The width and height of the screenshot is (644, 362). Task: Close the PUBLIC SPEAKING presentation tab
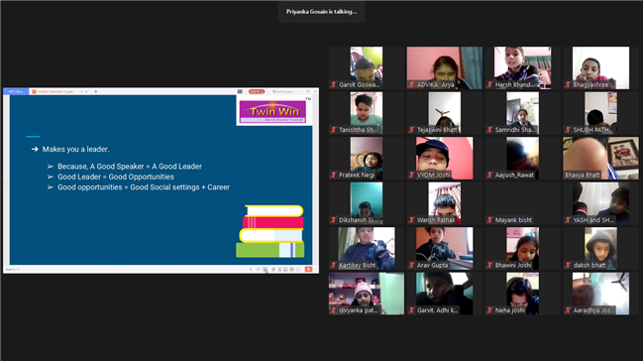[86, 91]
